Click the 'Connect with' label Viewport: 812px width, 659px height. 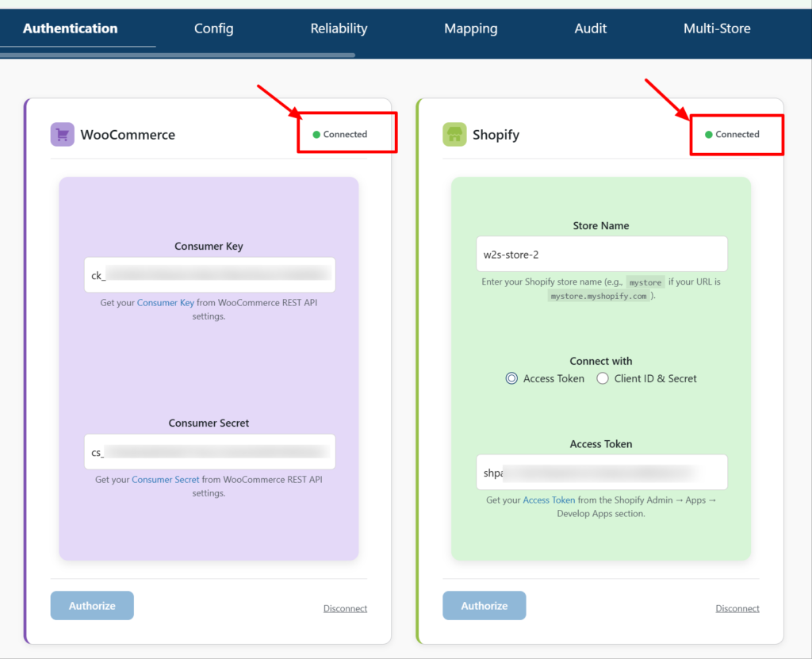click(601, 361)
